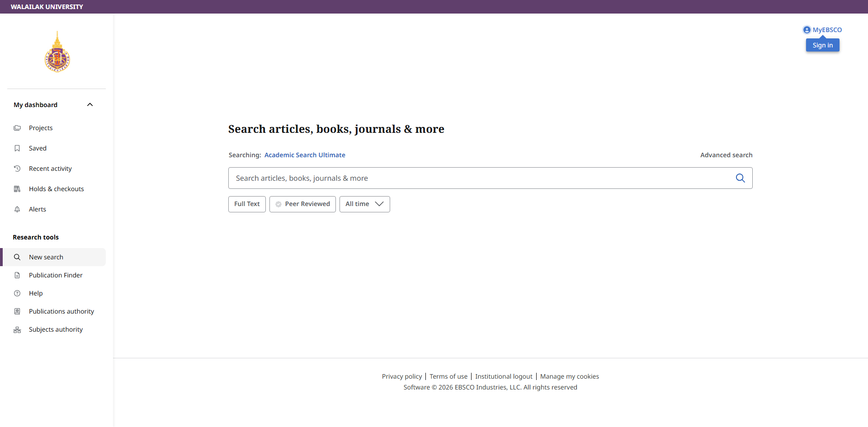Click the Alerts bell icon
Image resolution: width=868 pixels, height=427 pixels.
(x=17, y=209)
